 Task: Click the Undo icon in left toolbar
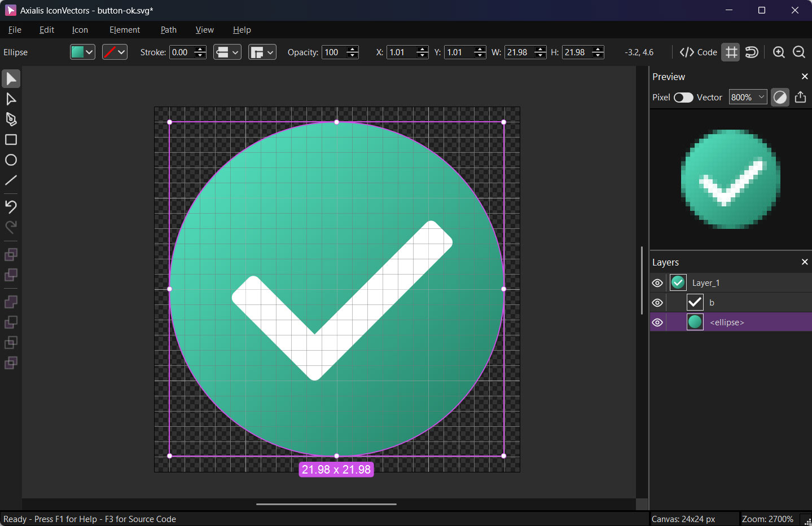(x=11, y=206)
